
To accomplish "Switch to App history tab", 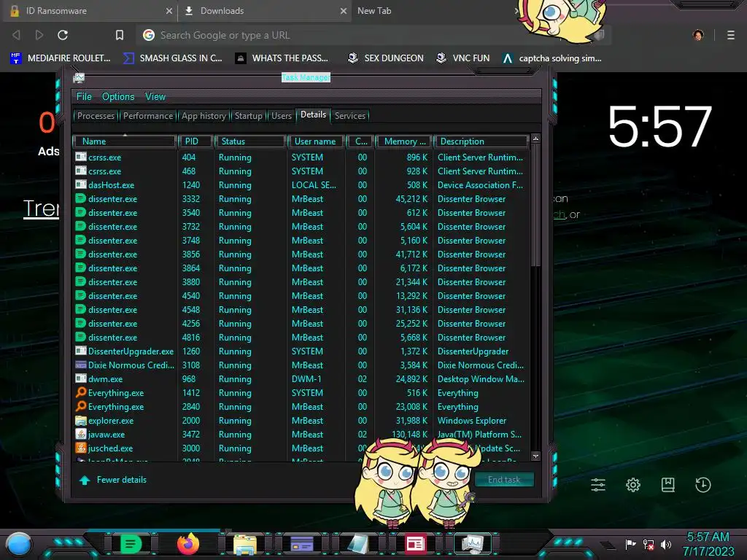I will 204,116.
